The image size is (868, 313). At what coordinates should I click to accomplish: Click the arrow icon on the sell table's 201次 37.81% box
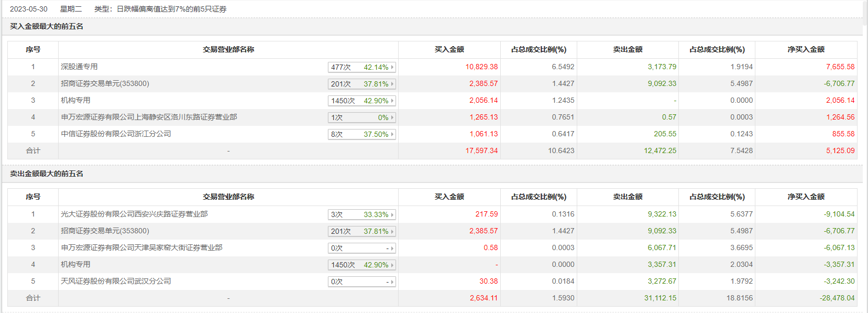click(392, 231)
